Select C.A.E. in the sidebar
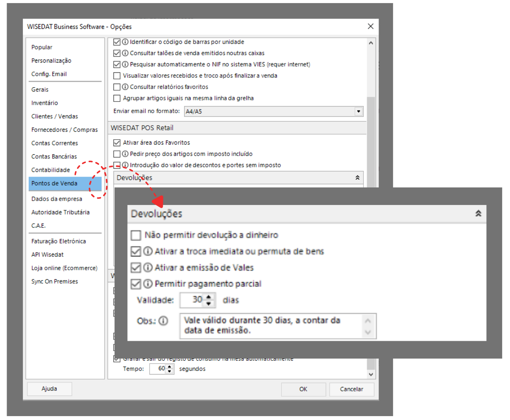Screen dimensions: 510x420 pos(38,226)
